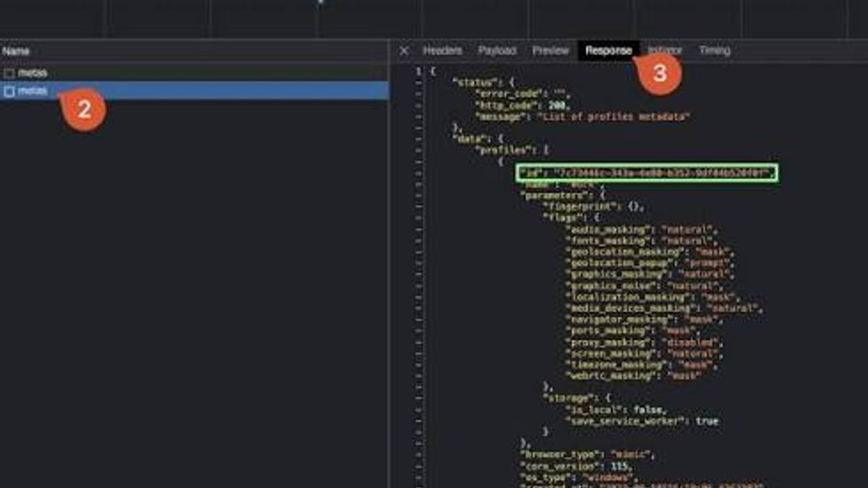Image resolution: width=868 pixels, height=488 pixels.
Task: Click the "List of profiles metadata" message line
Action: click(582, 117)
